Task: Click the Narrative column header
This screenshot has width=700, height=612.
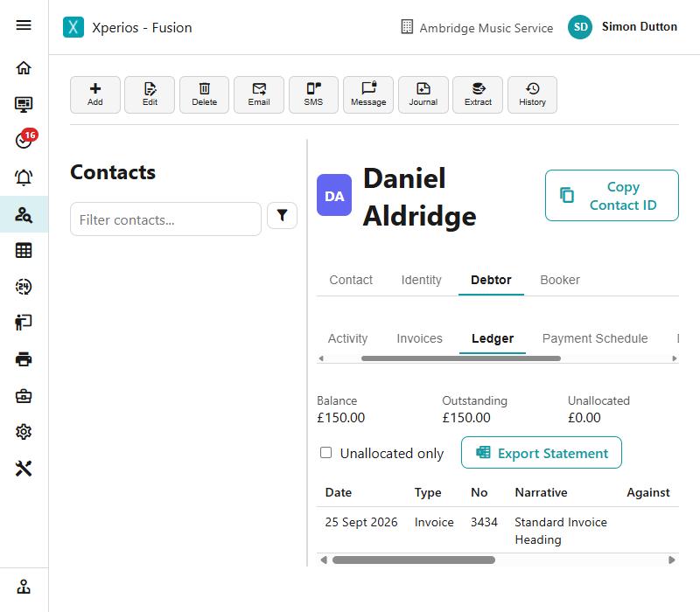Action: [x=541, y=492]
